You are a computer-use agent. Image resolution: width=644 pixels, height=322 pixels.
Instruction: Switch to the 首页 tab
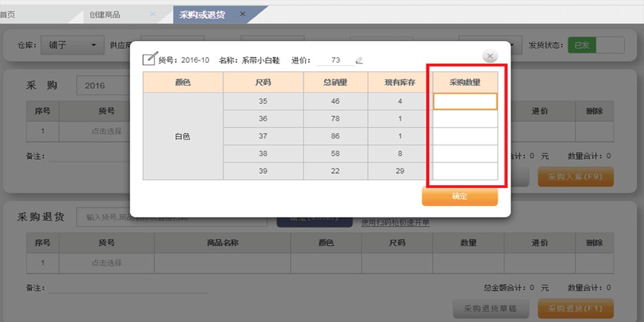click(8, 14)
